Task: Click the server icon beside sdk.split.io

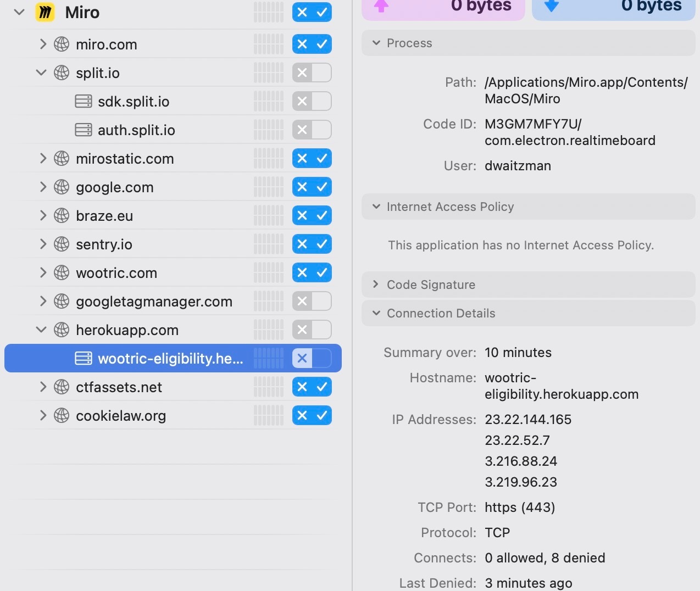Action: click(84, 101)
